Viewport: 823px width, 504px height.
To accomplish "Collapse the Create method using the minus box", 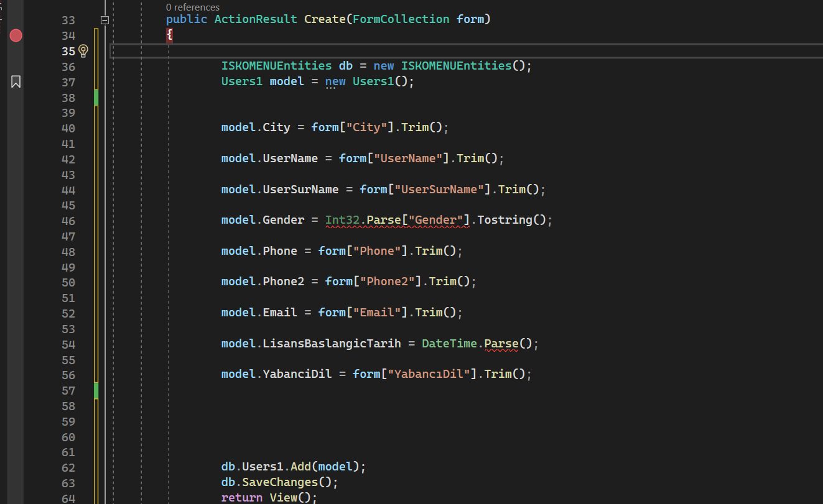I will 105,19.
